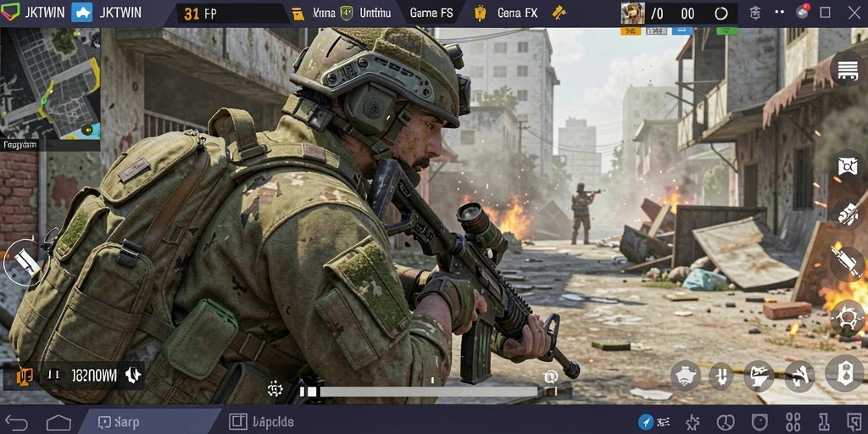Select the Sarp tab in the bottom bar
The width and height of the screenshot is (868, 434).
[149, 422]
